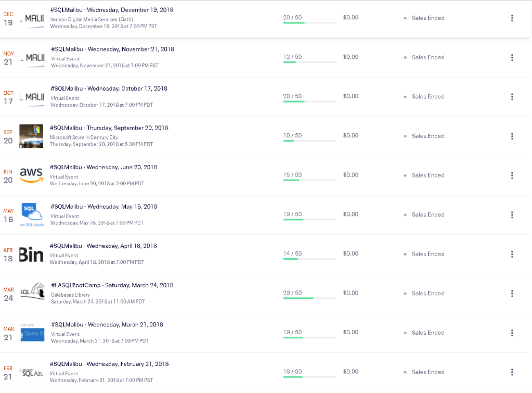Click the SQL cloud database thumbnail
Screen dimensions: 532x393
pos(31,214)
